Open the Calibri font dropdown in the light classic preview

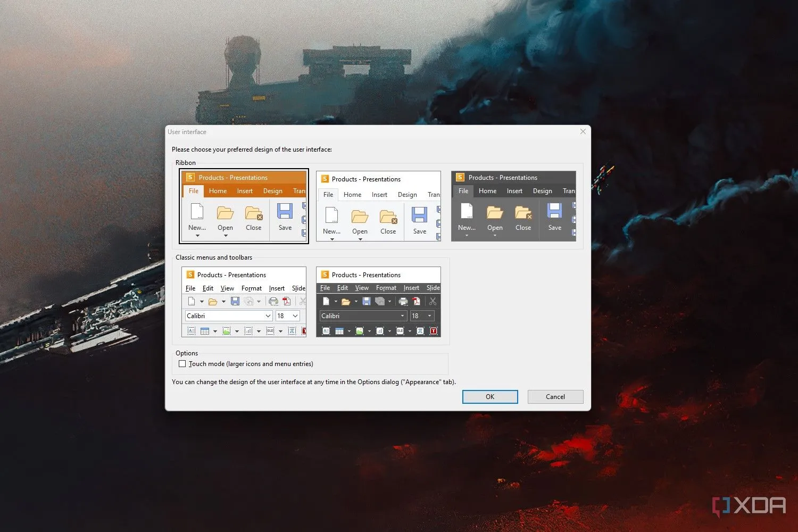(x=268, y=316)
